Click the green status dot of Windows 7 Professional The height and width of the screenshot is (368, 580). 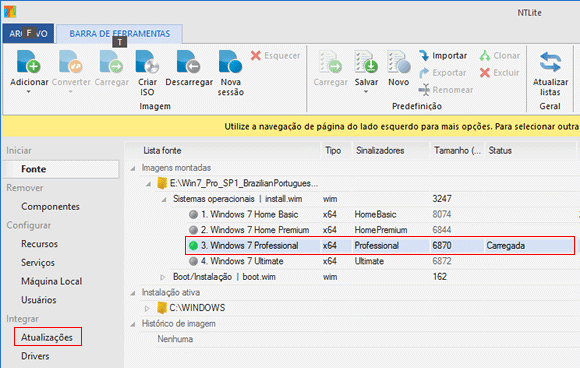pos(193,246)
